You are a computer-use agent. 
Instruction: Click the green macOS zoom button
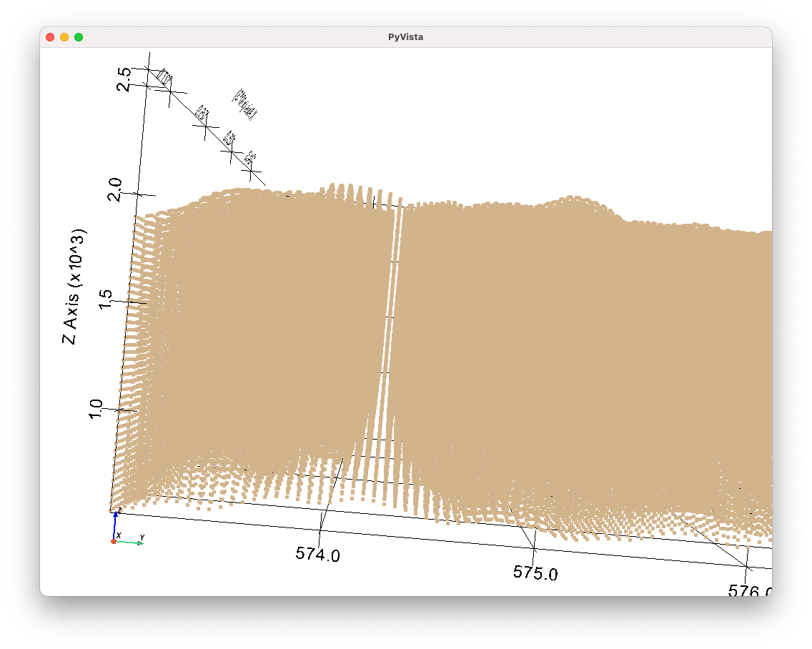point(79,36)
